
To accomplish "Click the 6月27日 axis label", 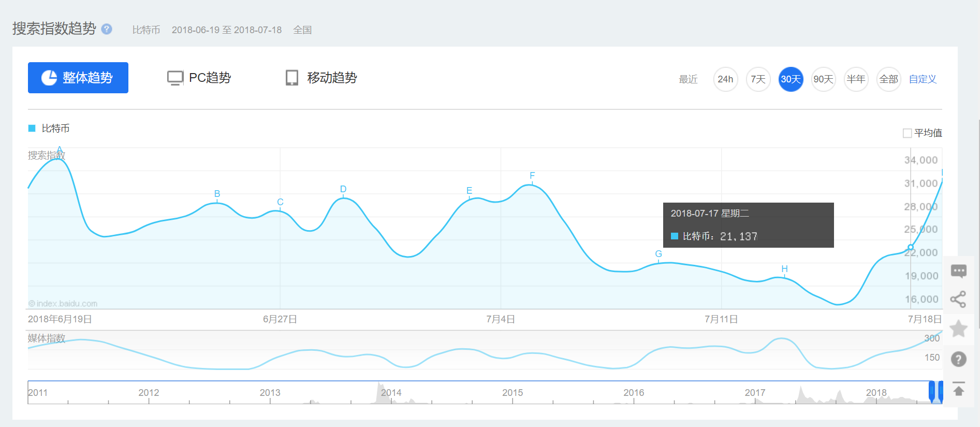I will click(280, 319).
